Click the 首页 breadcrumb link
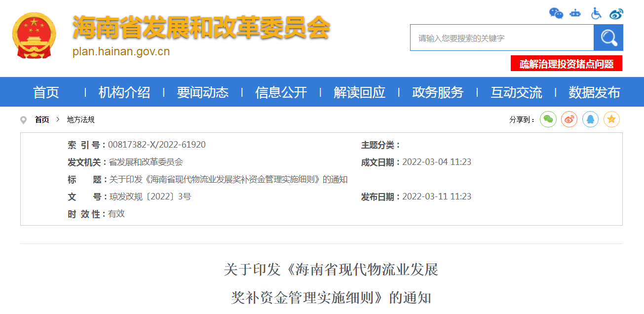Viewport: 644px width, 314px height. tap(42, 119)
